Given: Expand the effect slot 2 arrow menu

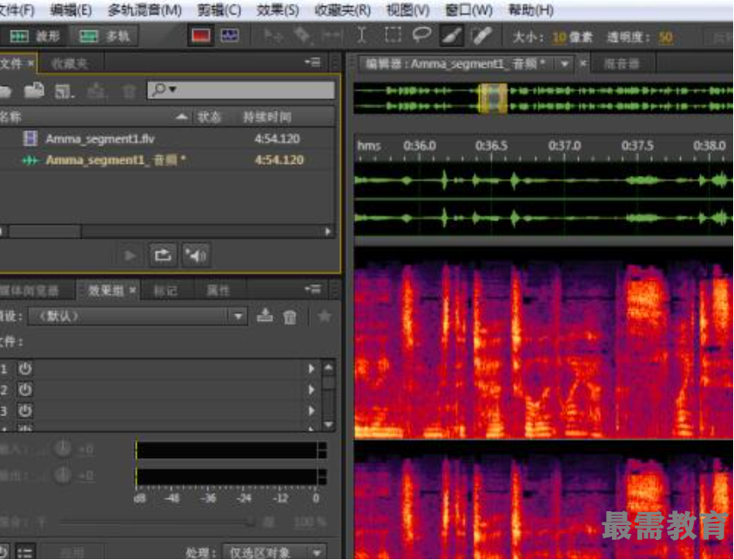Looking at the screenshot, I should (x=312, y=389).
